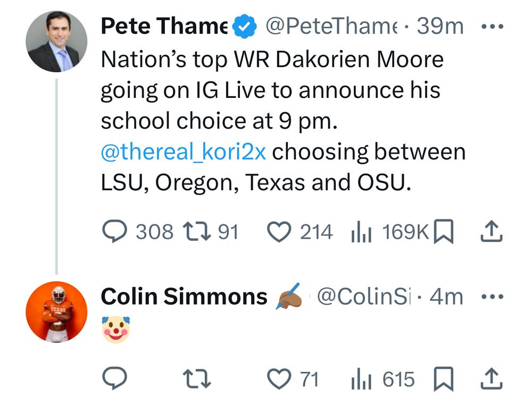Like Colin Simmons' reply
The width and height of the screenshot is (532, 404).
[x=277, y=379]
